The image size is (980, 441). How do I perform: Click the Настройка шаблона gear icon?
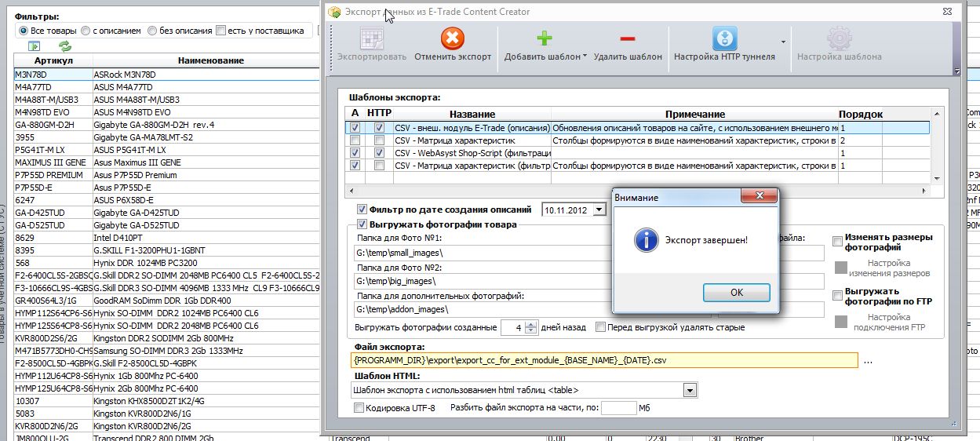[x=840, y=38]
